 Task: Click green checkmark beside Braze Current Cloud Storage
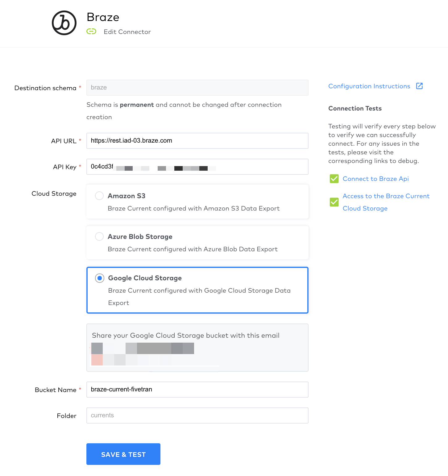pyautogui.click(x=334, y=202)
